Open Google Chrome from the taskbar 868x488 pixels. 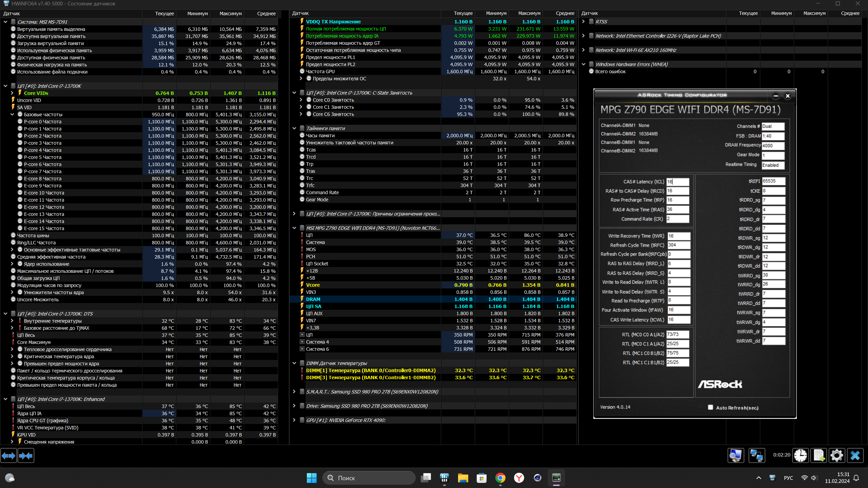(500, 478)
